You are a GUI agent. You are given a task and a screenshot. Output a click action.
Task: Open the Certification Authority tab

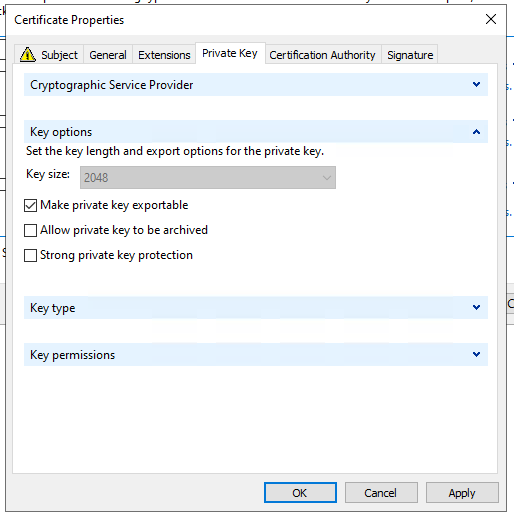pyautogui.click(x=322, y=55)
